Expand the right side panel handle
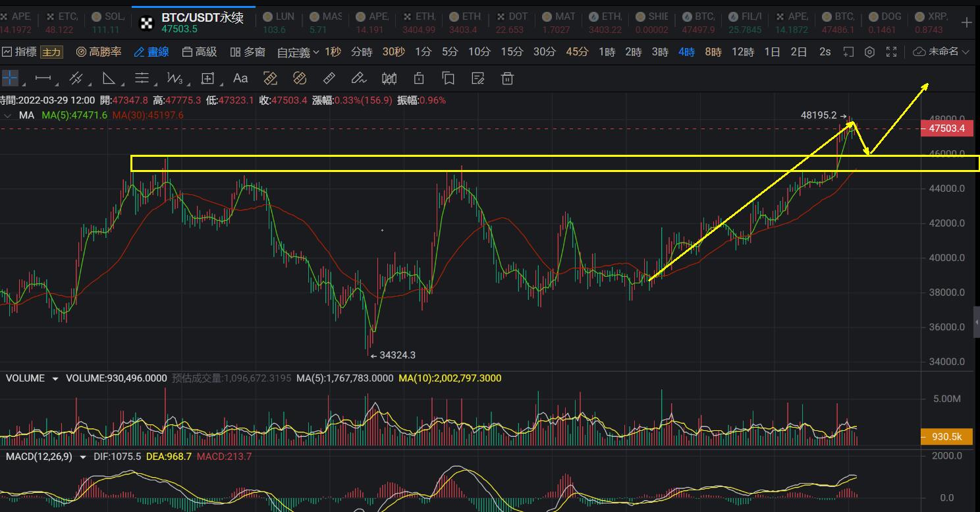 point(976,322)
